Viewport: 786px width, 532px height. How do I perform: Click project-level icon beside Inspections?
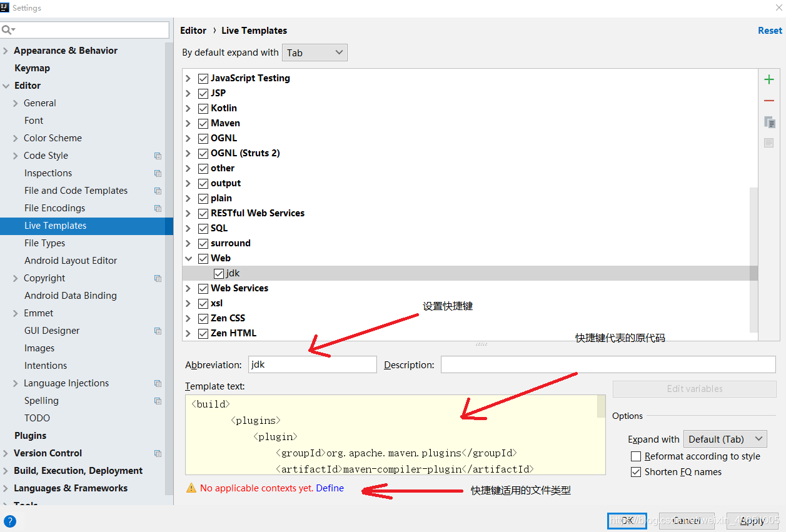tap(158, 173)
